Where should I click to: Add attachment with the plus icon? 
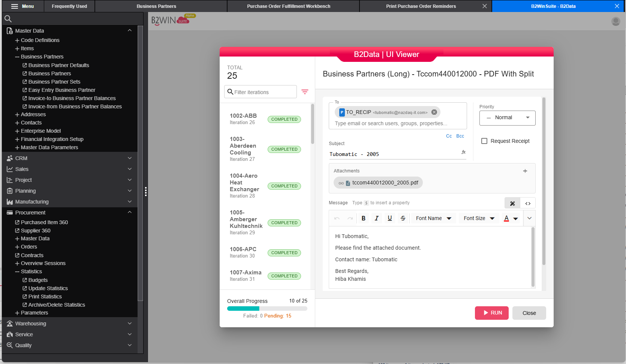point(525,171)
